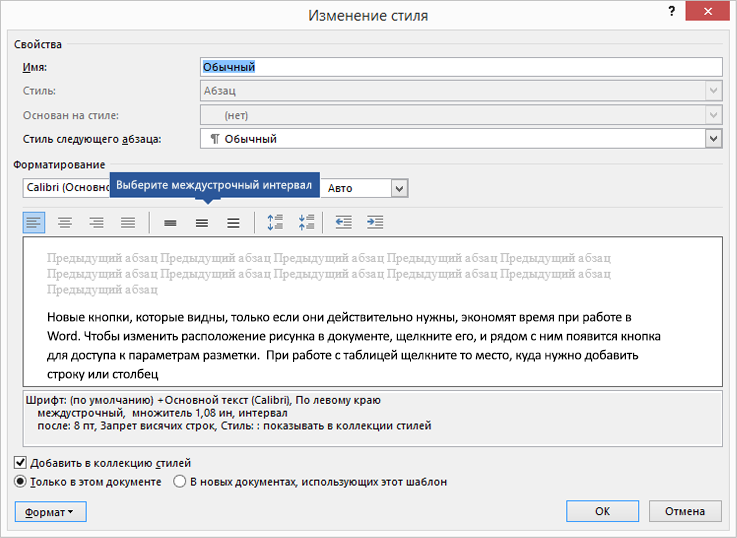
Task: Open the Авто font color dropdown
Action: [x=400, y=188]
